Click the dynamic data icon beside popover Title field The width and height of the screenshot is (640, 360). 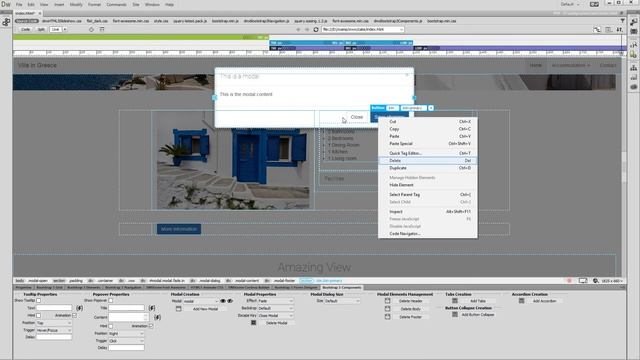pos(152,308)
